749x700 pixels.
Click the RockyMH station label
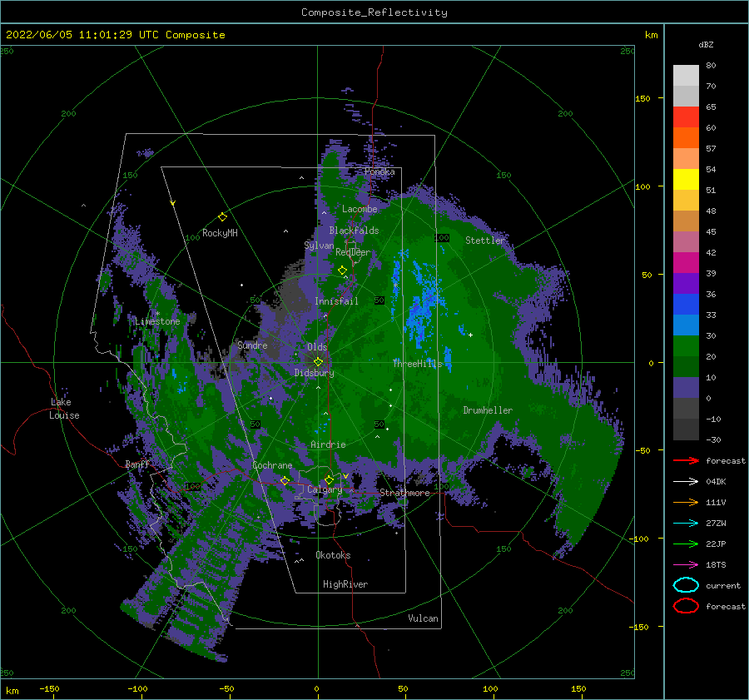tap(221, 233)
